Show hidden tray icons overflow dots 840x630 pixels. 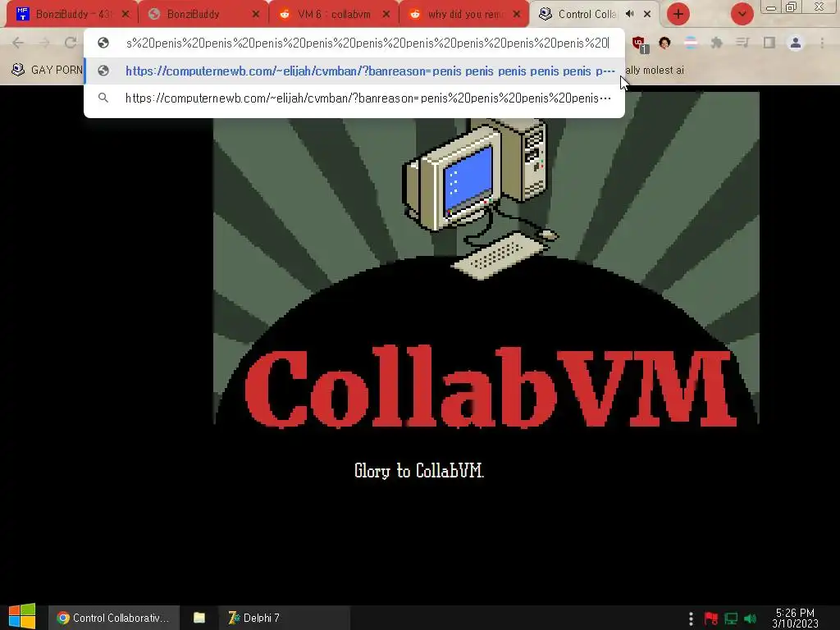(x=691, y=619)
